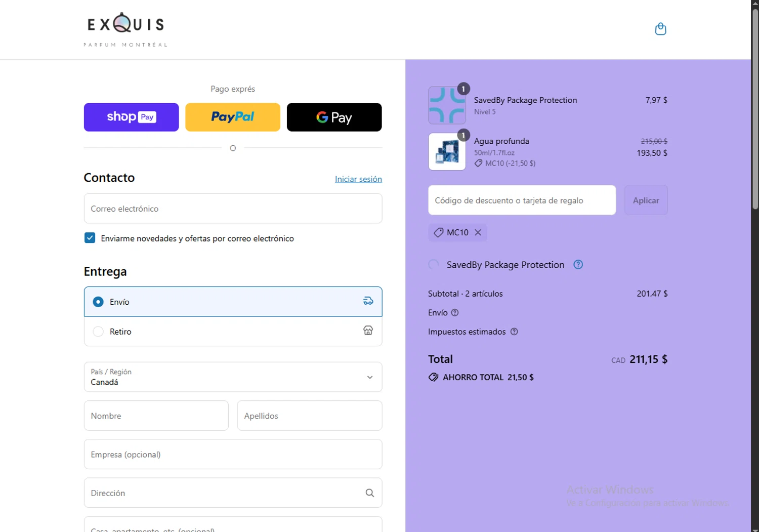Open the Agua profunda product thumbnail
This screenshot has height=532, width=759.
point(447,151)
